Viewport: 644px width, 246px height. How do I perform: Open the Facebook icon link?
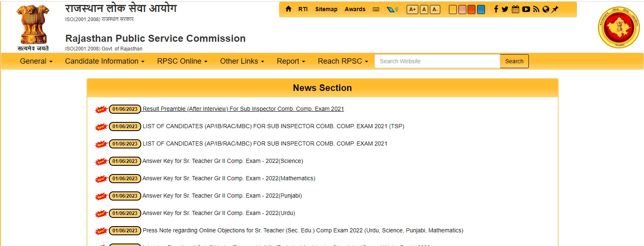pyautogui.click(x=496, y=9)
